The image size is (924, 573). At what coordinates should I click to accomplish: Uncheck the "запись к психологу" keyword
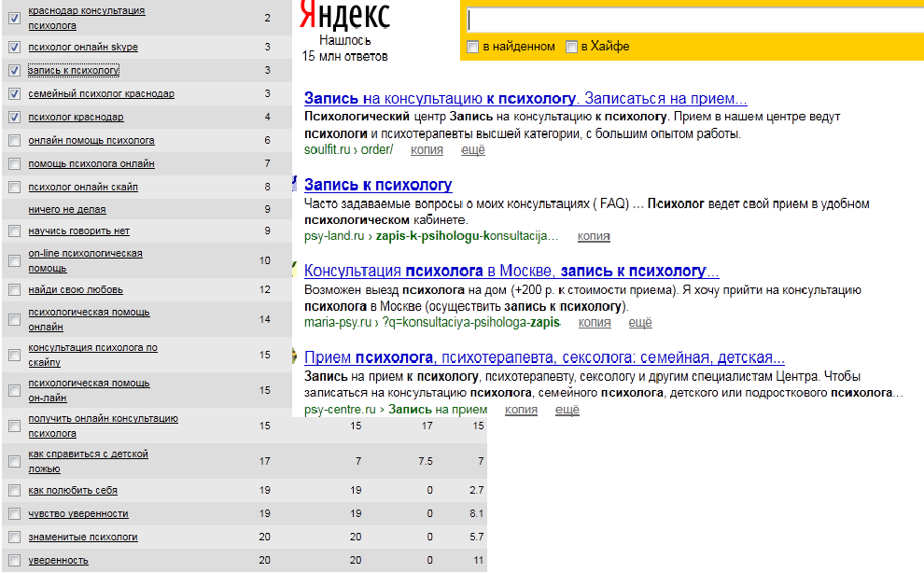[x=15, y=69]
